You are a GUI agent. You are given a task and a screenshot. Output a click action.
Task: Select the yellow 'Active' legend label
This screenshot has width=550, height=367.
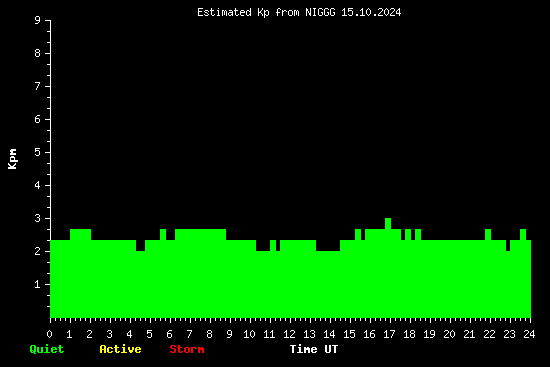point(120,349)
